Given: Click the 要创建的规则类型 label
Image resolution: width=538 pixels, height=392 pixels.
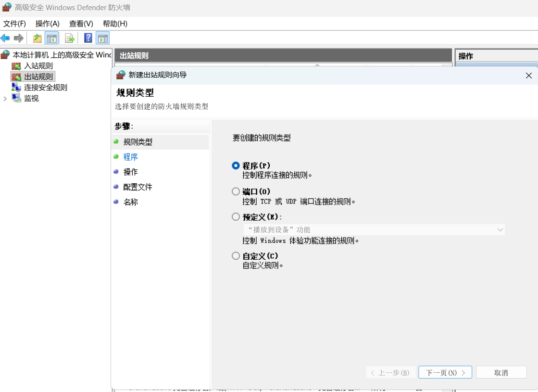Looking at the screenshot, I should [262, 138].
